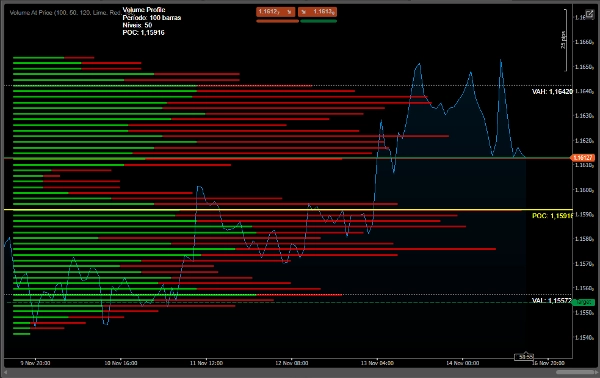The width and height of the screenshot is (600, 378).
Task: Click the right scroll arrow at bottom
Action: [x=597, y=372]
